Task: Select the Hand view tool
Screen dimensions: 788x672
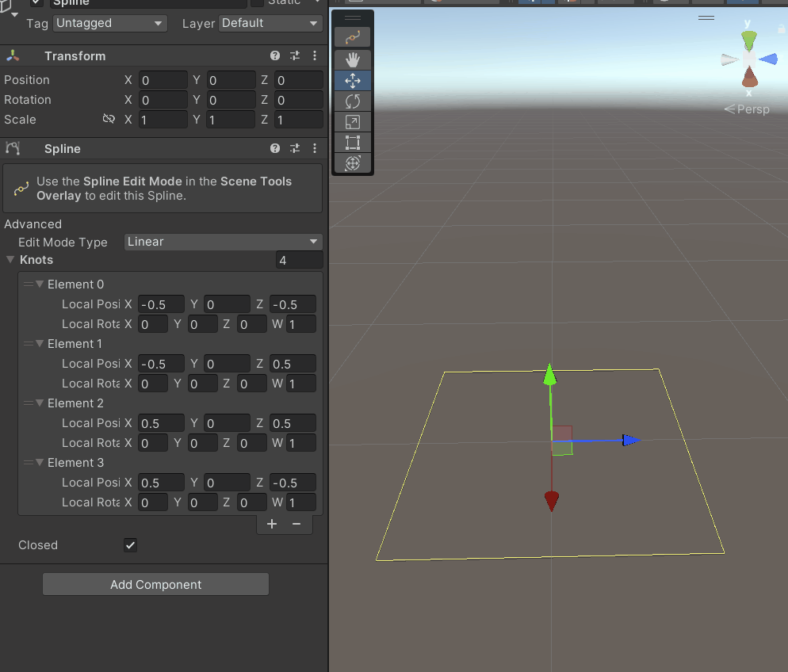Action: tap(352, 59)
